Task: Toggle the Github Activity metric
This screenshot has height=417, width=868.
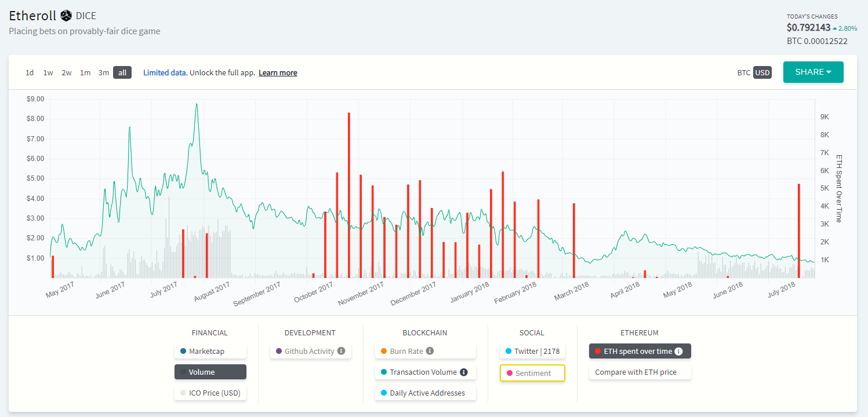Action: [310, 351]
